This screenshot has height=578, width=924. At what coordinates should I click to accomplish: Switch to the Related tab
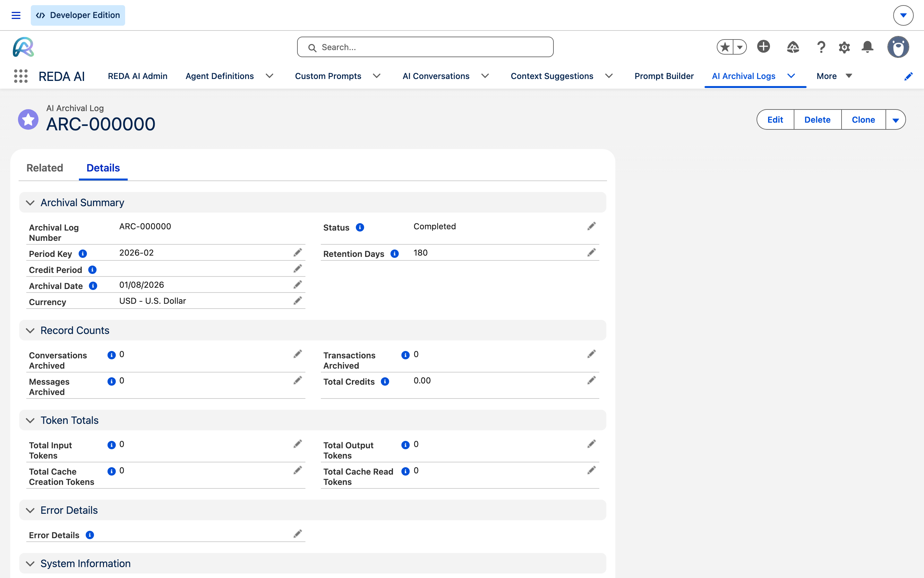[x=45, y=168]
